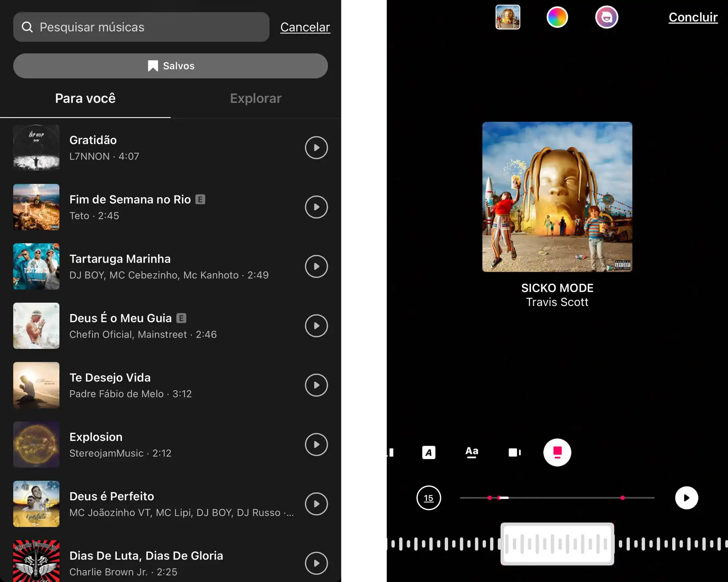The image size is (728, 582).
Task: Click the Pesquisar músicas search field
Action: [x=141, y=27]
